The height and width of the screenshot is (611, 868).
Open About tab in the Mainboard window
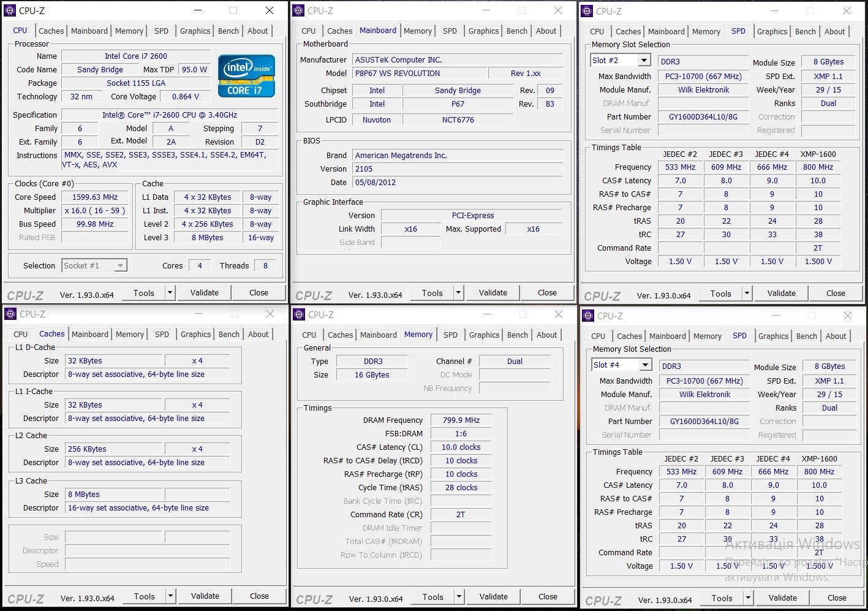[x=546, y=31]
